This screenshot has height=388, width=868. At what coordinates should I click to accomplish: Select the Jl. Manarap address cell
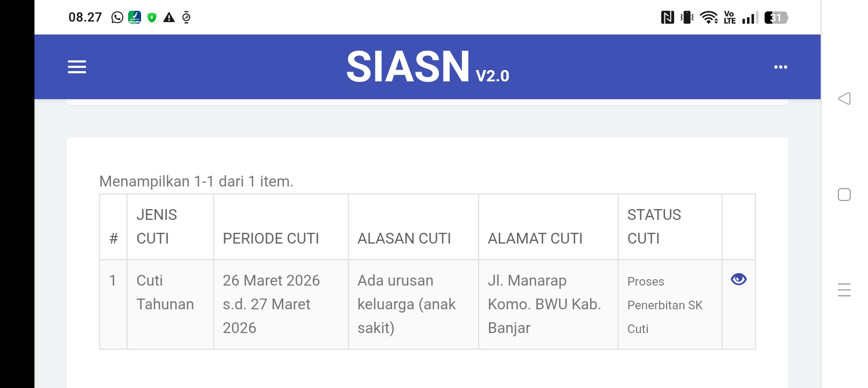pyautogui.click(x=544, y=304)
